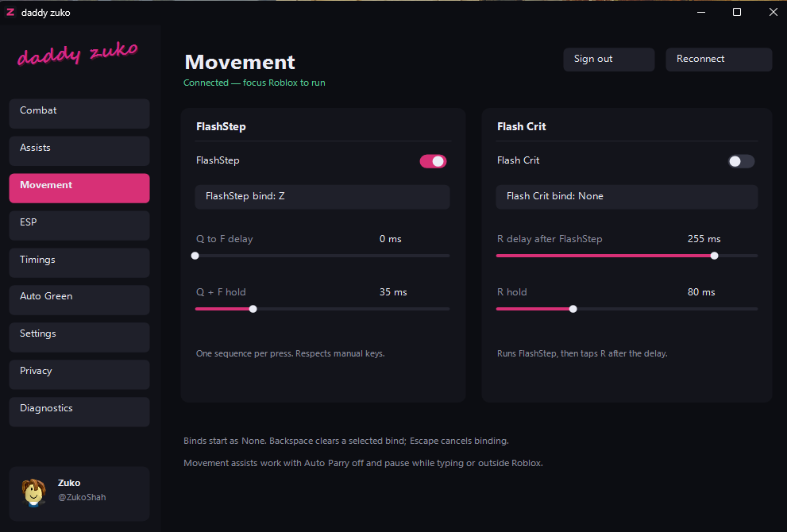Switch to the Assists tab
787x532 pixels.
(x=79, y=151)
